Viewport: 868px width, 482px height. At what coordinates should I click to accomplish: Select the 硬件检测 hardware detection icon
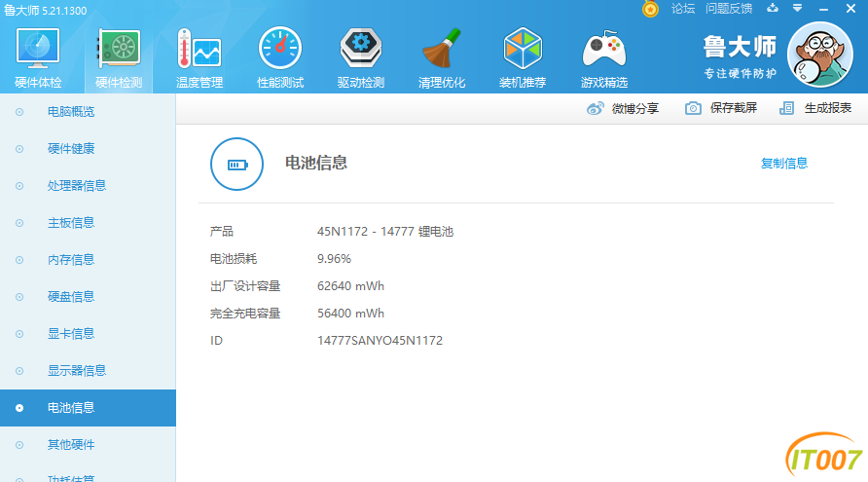119,58
